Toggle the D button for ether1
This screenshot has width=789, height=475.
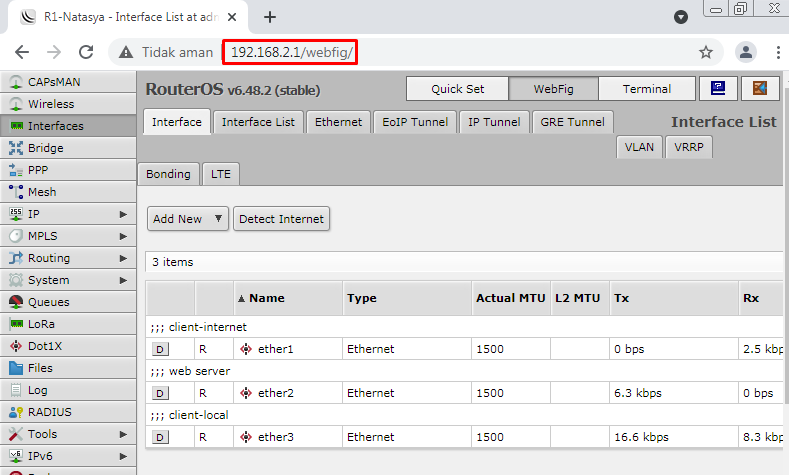(x=160, y=349)
